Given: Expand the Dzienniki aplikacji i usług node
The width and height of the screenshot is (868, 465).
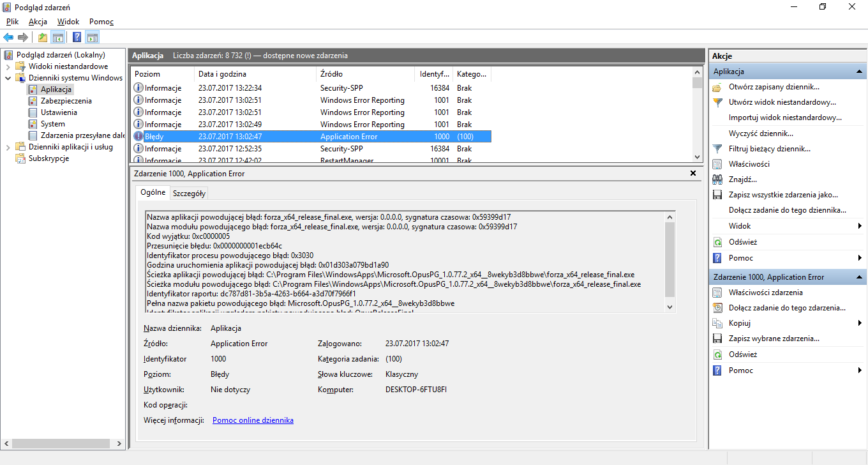Looking at the screenshot, I should pos(8,147).
